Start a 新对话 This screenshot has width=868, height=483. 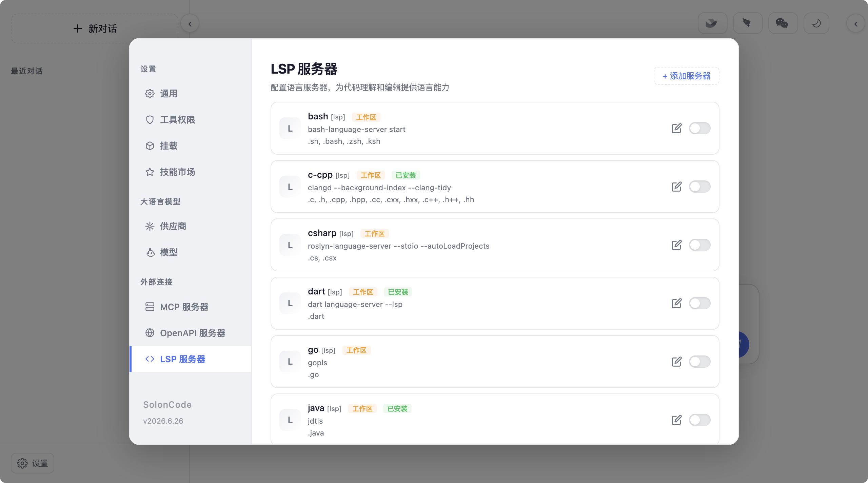coord(95,28)
